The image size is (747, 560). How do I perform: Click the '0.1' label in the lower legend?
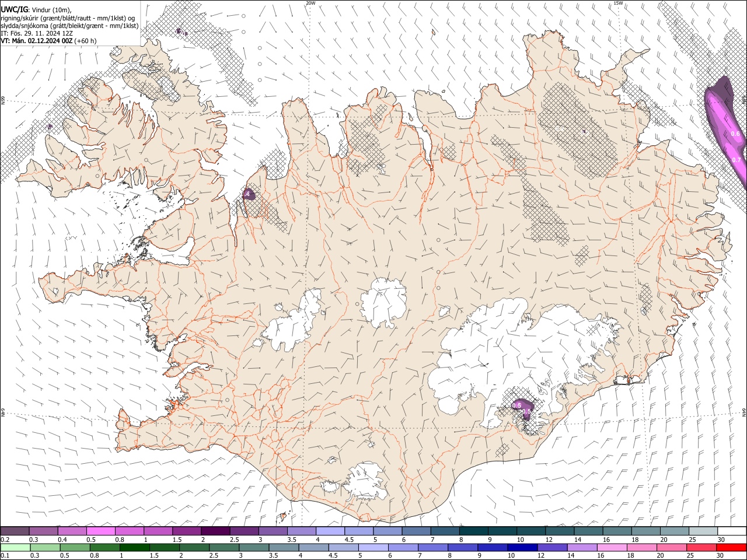[x=5, y=555]
